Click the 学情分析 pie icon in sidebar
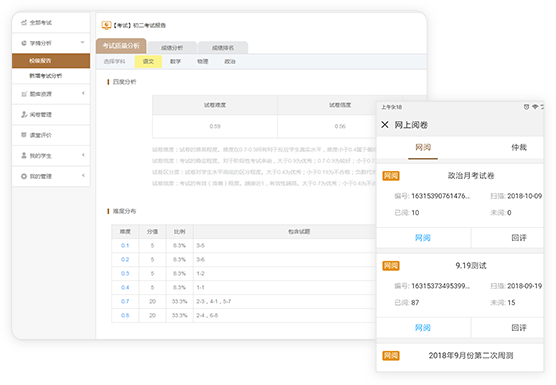 click(x=24, y=43)
